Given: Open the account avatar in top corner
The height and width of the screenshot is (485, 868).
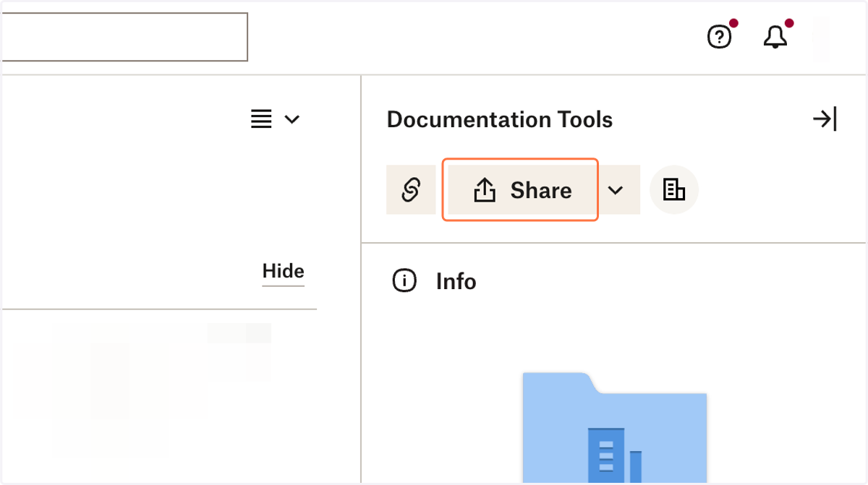Looking at the screenshot, I should [821, 40].
